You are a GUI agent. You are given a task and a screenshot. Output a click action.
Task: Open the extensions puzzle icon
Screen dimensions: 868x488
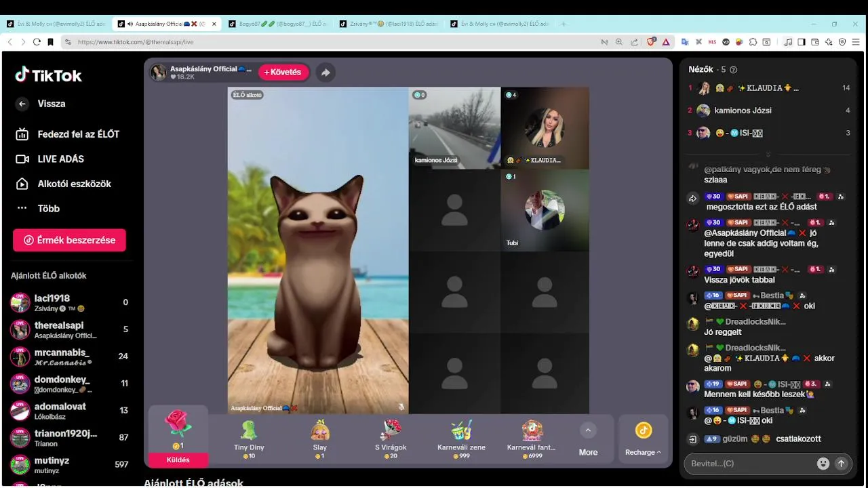click(753, 42)
